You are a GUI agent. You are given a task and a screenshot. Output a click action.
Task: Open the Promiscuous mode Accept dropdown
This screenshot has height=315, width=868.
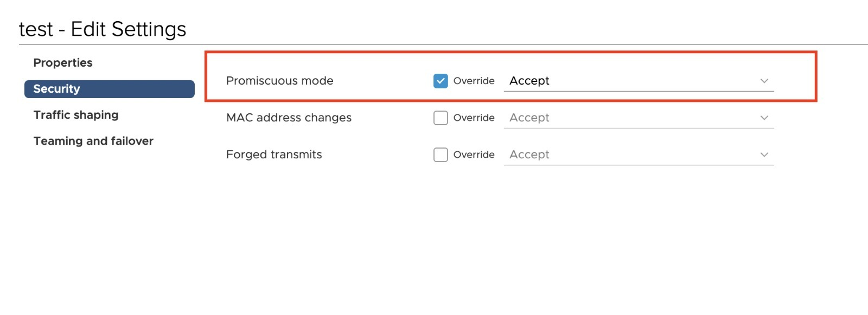tap(639, 81)
